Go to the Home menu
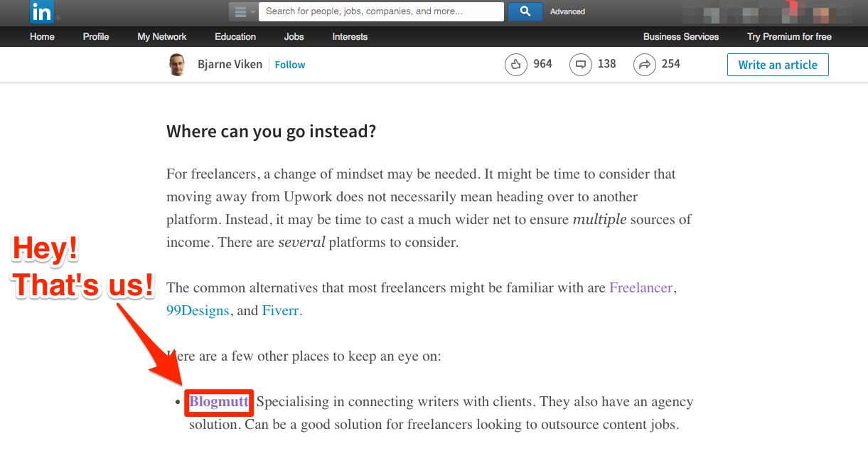 pyautogui.click(x=42, y=37)
